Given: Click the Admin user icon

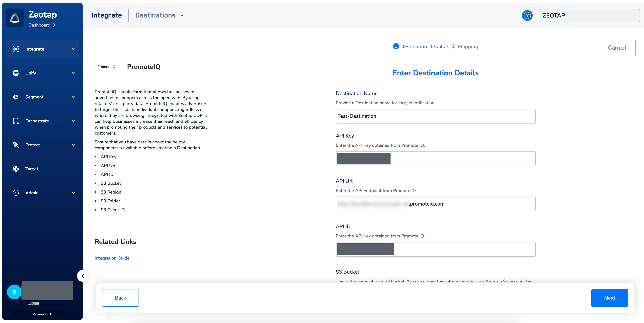Looking at the screenshot, I should tap(16, 193).
